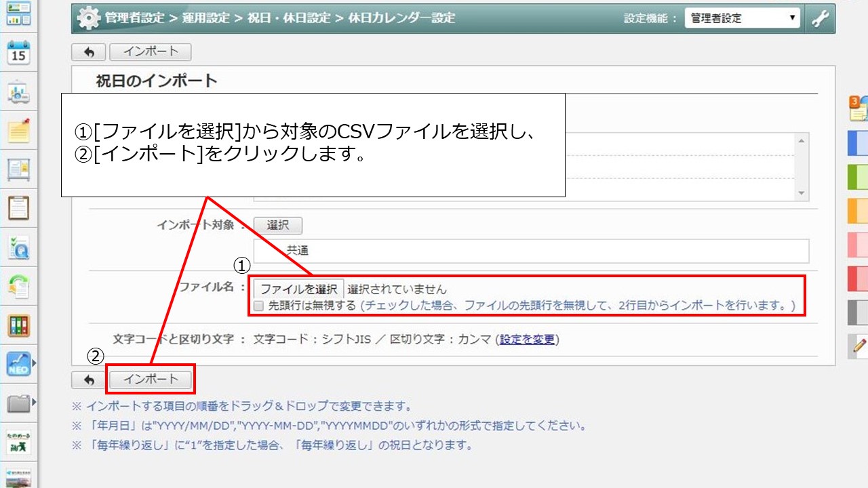
Task: Click the bottom back arrow button
Action: 89,380
